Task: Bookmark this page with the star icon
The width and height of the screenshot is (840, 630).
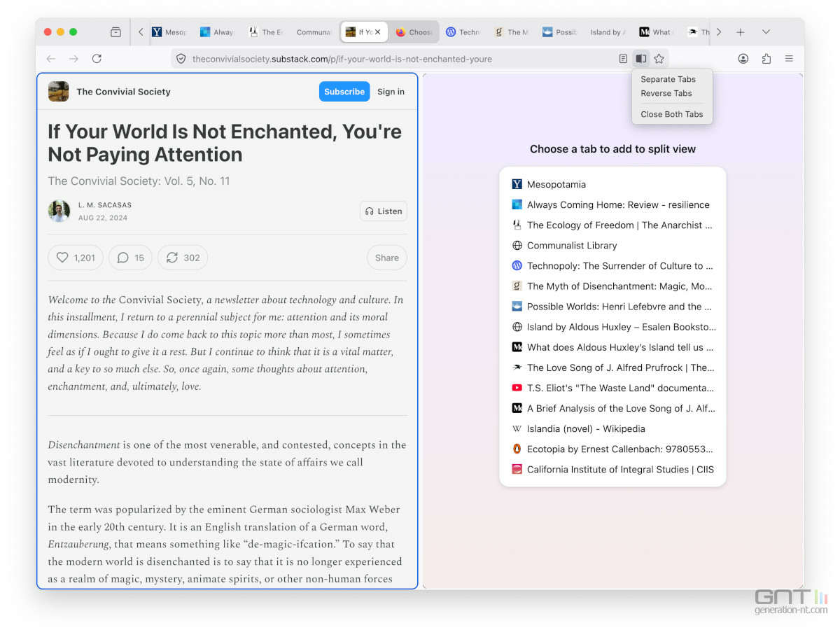Action: pos(659,59)
